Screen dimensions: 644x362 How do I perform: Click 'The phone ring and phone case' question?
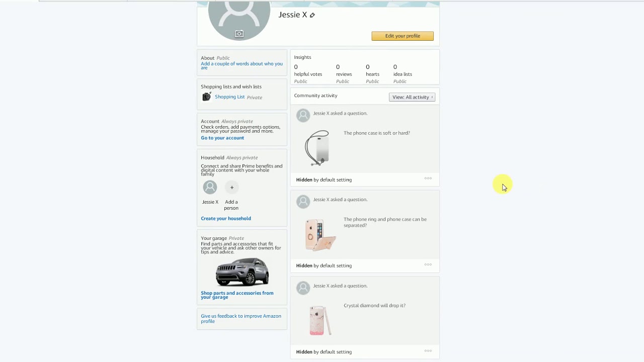385,222
